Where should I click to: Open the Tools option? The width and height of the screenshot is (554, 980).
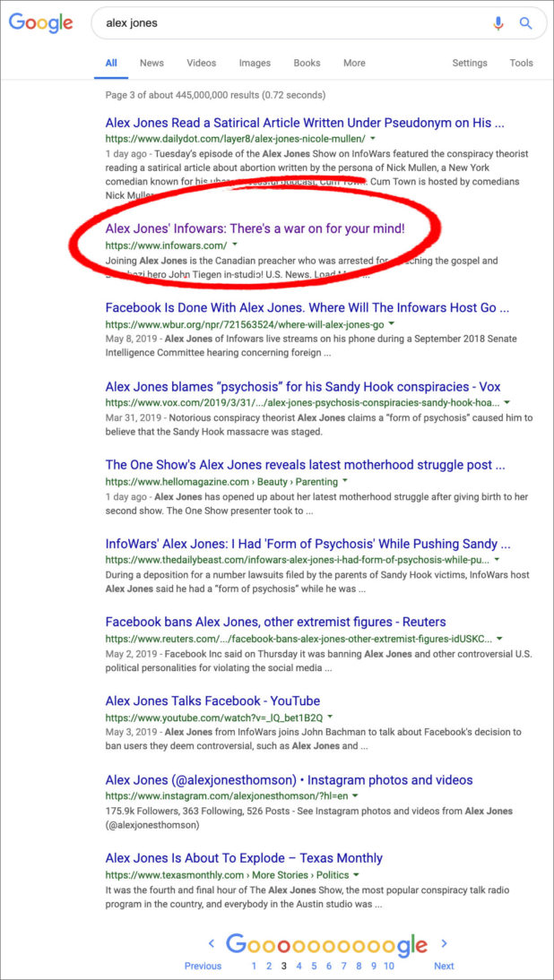pos(522,63)
